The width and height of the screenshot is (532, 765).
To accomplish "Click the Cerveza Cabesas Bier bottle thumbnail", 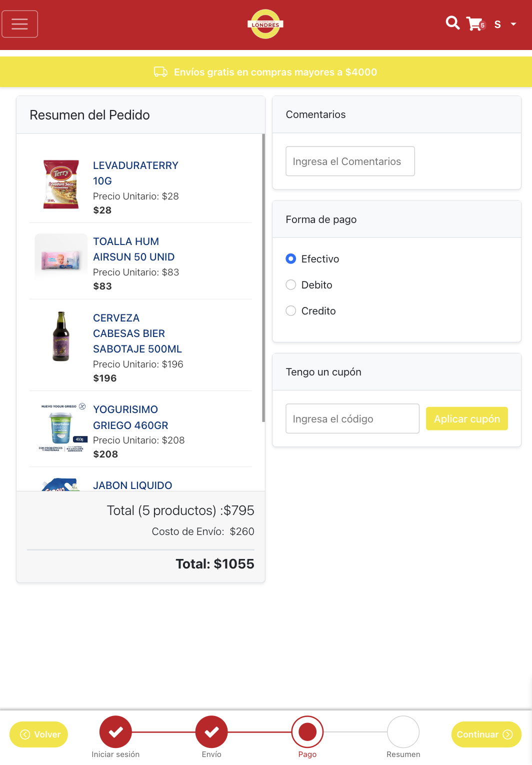I will pyautogui.click(x=61, y=336).
